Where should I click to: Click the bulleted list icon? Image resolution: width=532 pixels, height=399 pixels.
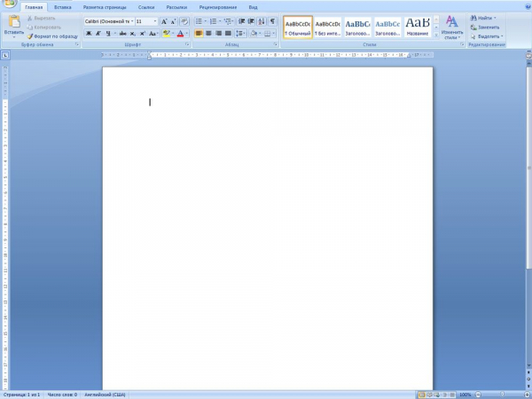(x=199, y=21)
